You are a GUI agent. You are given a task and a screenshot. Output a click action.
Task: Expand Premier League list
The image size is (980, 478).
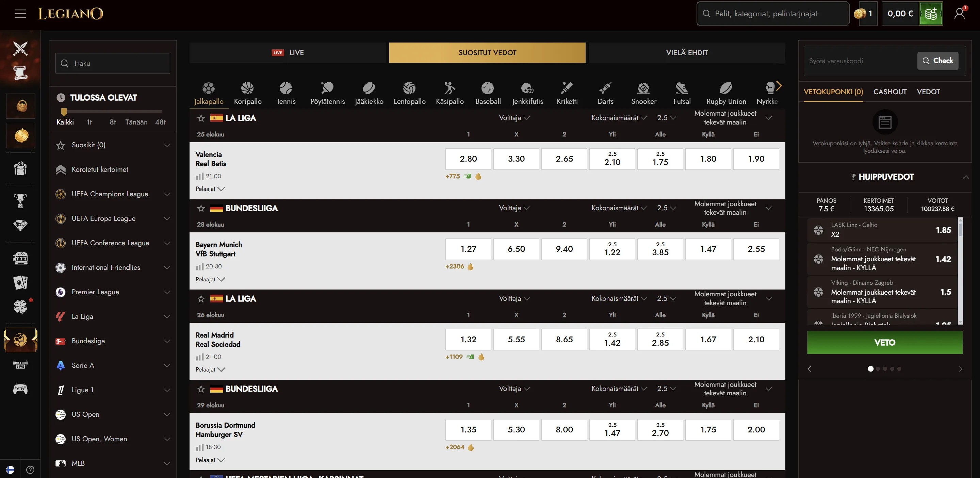tap(113, 292)
